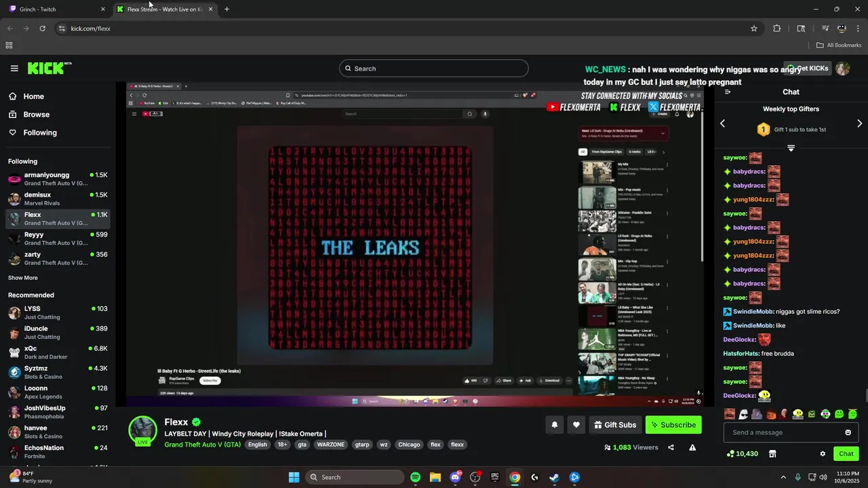The image size is (868, 488).
Task: Click Flexx streamer avatar
Action: (x=143, y=431)
